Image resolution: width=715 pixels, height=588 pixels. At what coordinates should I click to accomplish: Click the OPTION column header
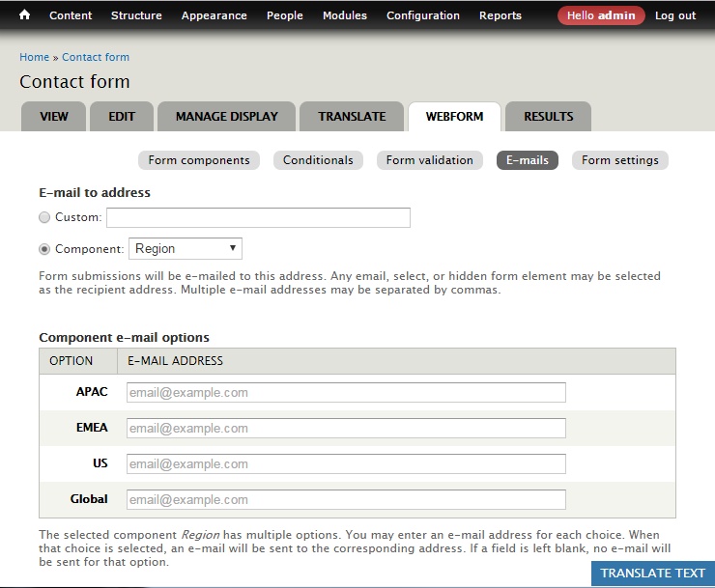(71, 361)
